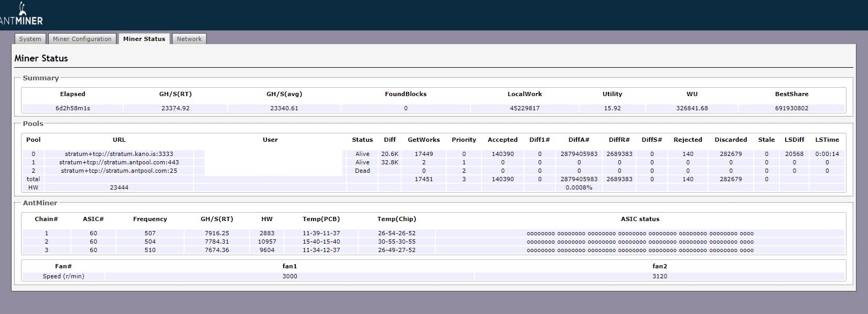Viewport: 868px width, 314px height.
Task: Click the Rejected column header
Action: coord(688,140)
